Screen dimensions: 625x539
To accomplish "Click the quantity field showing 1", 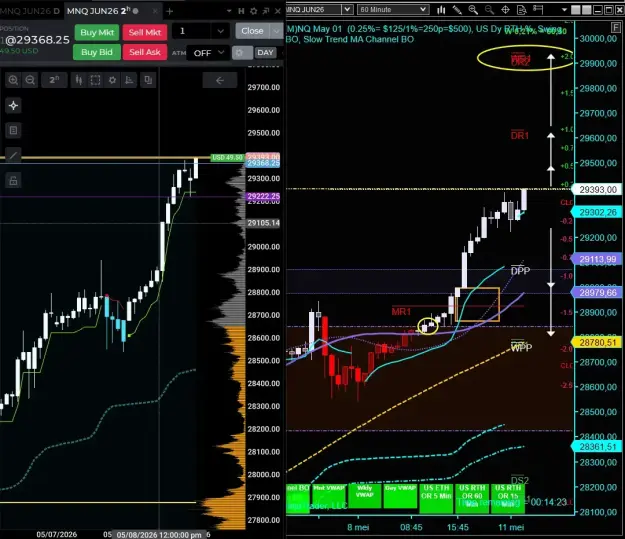I will coord(193,31).
